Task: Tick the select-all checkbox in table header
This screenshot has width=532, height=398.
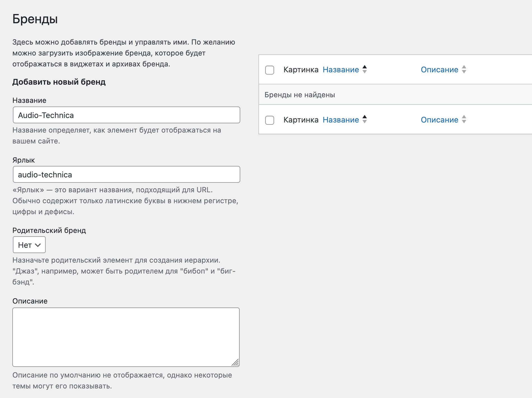Action: 269,70
